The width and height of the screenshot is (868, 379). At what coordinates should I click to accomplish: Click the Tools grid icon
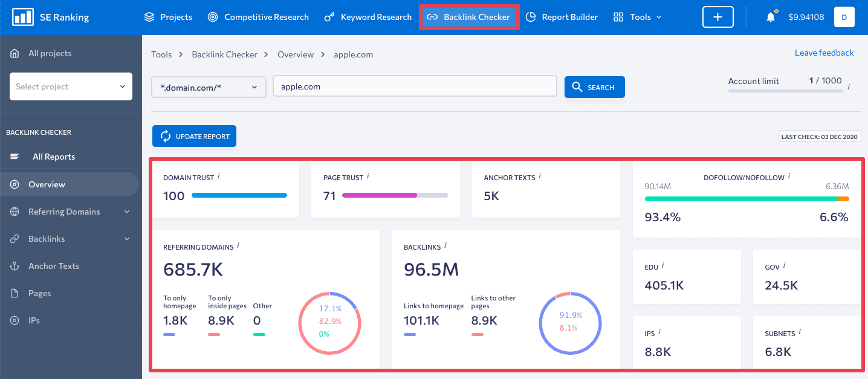(618, 17)
